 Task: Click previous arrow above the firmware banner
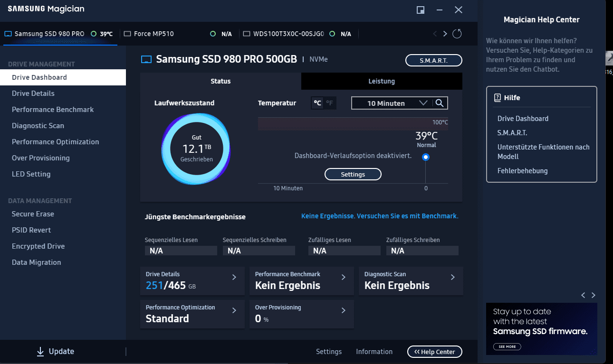pos(583,295)
